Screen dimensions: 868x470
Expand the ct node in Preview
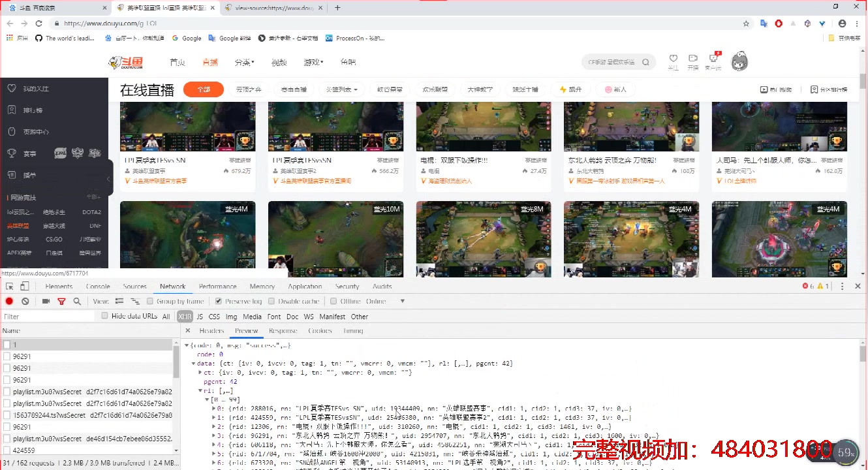click(x=200, y=372)
